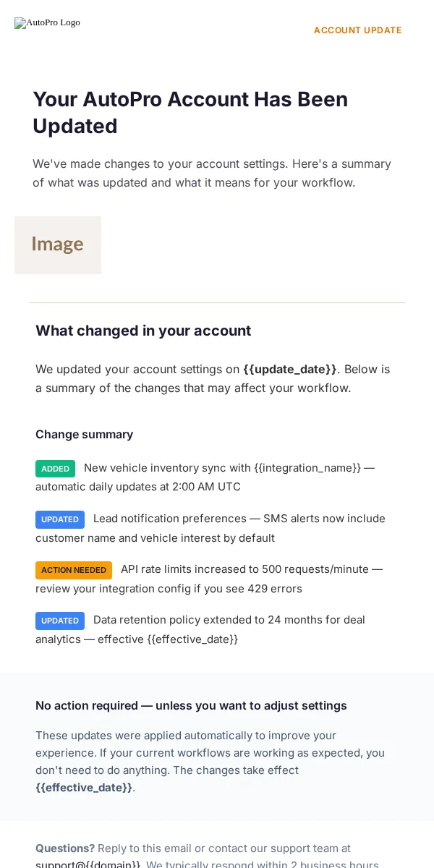Viewport: 434px width, 868px height.
Task: Click the 'Change summary' subheading
Action: tap(85, 434)
